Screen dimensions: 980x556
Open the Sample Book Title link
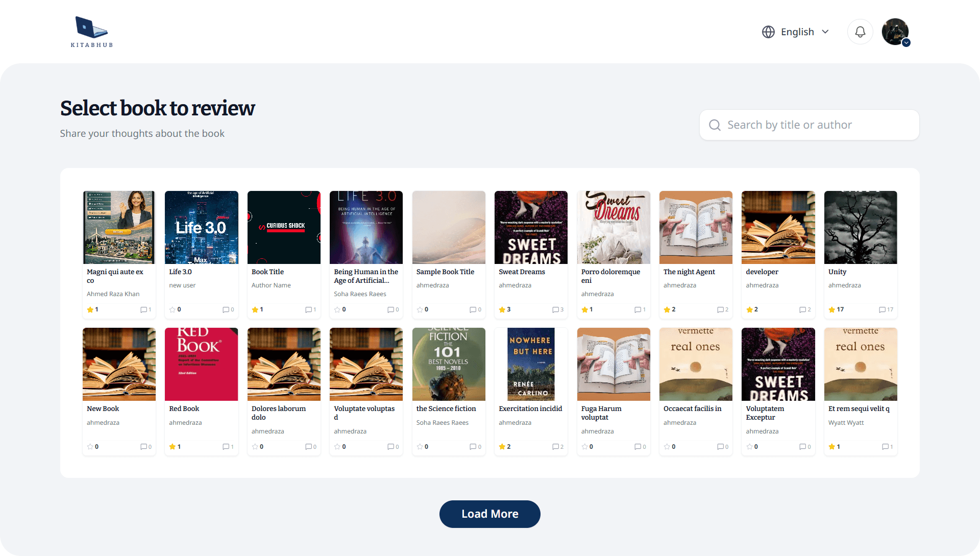pos(445,272)
